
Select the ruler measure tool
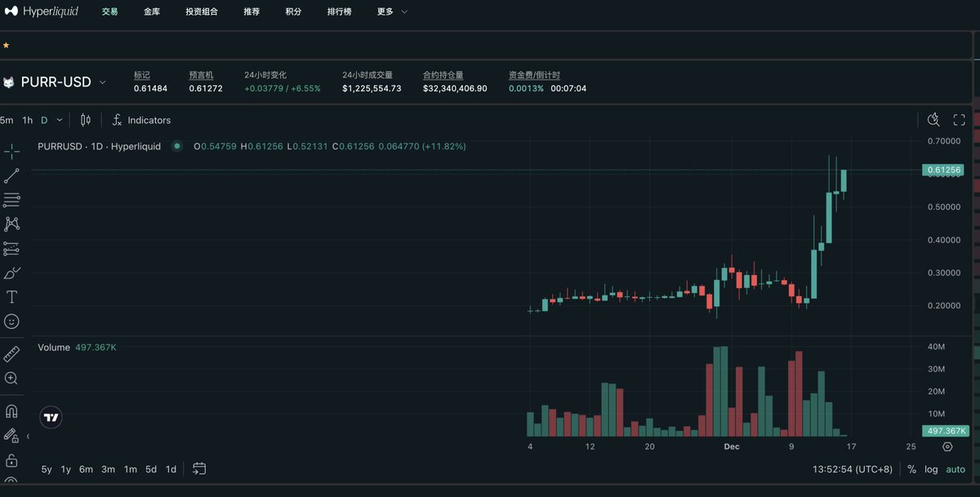[x=11, y=354]
